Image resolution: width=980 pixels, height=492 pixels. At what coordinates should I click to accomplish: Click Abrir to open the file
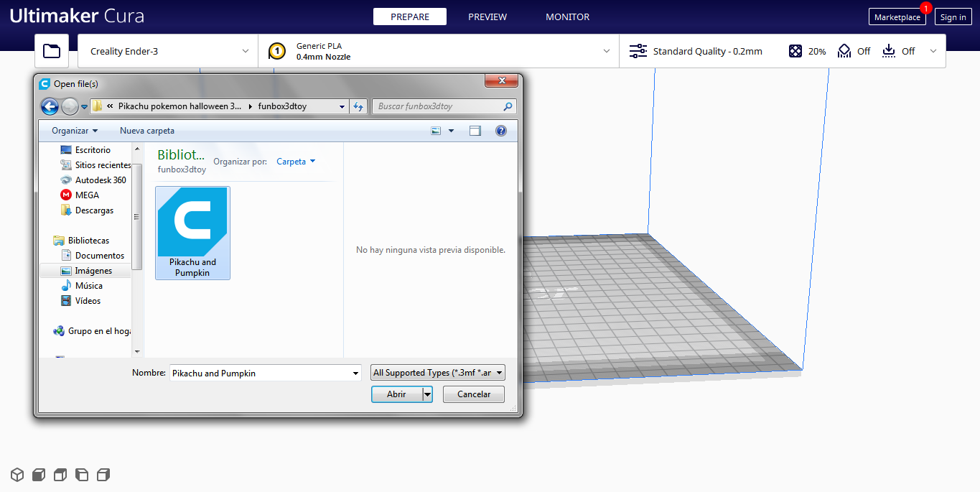[x=396, y=394]
